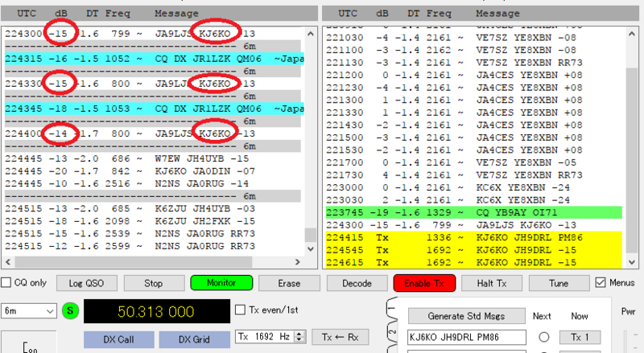Toggle the green Monitor button
This screenshot has height=353, width=644.
pos(221,283)
